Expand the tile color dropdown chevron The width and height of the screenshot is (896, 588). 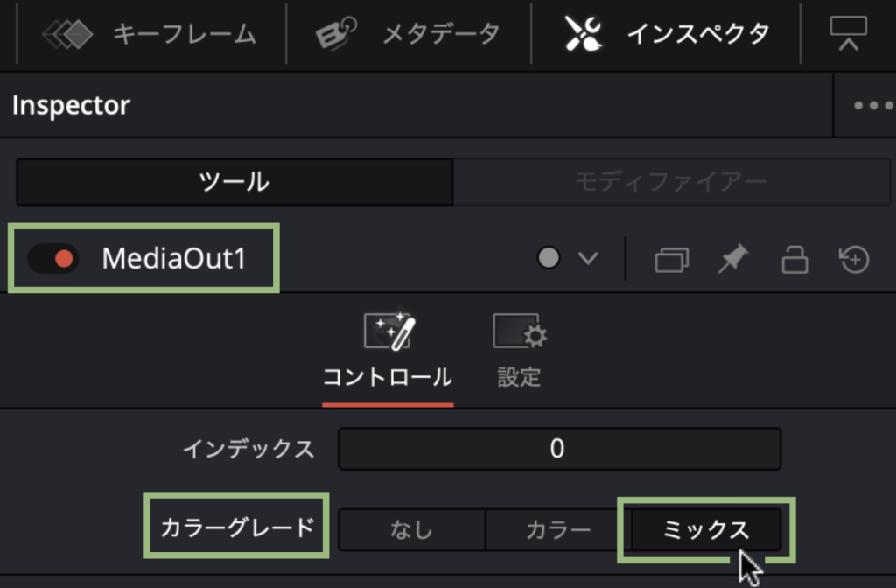pyautogui.click(x=587, y=259)
